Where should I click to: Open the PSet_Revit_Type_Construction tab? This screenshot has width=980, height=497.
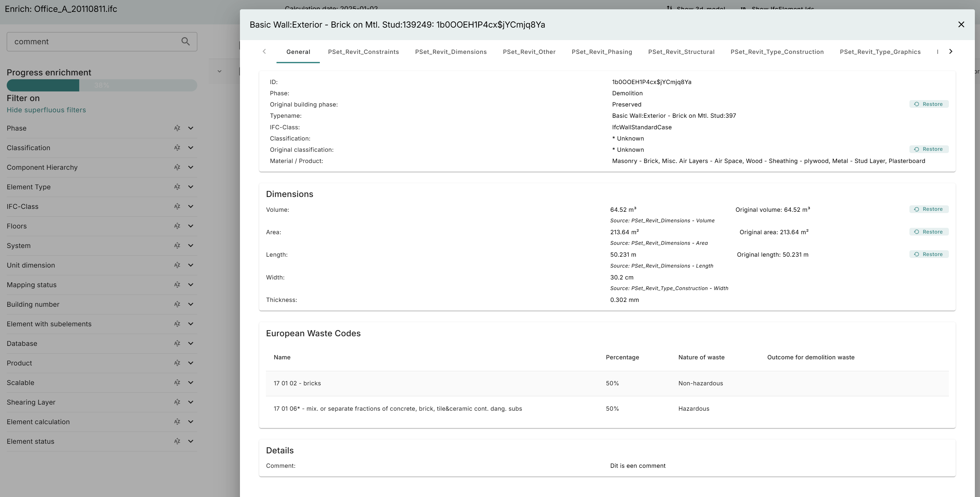777,52
